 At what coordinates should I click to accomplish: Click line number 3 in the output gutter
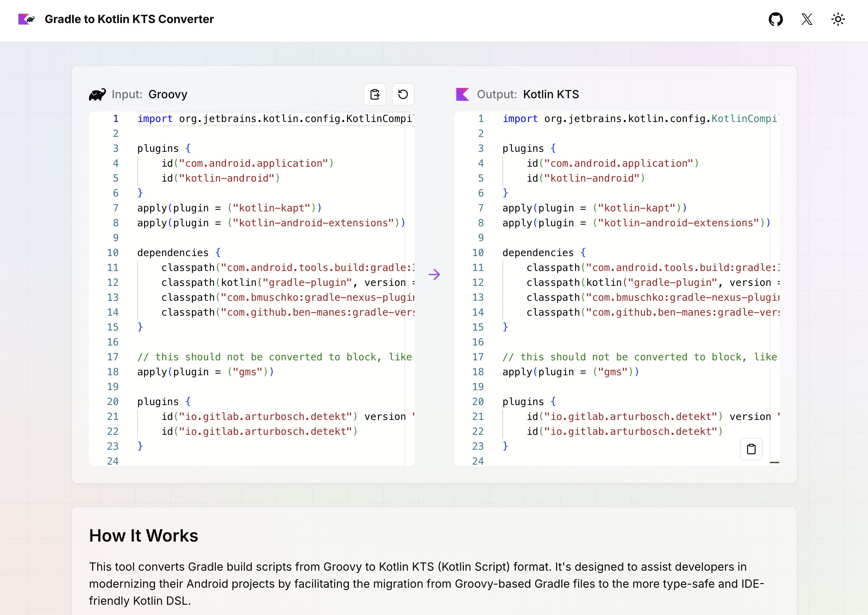pyautogui.click(x=480, y=149)
